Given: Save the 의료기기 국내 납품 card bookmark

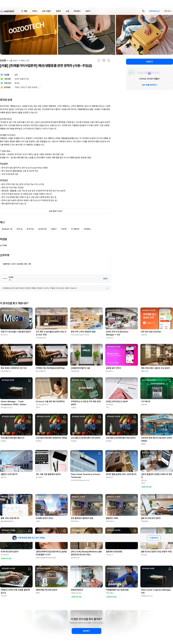Looking at the screenshot, I should pos(29,311).
